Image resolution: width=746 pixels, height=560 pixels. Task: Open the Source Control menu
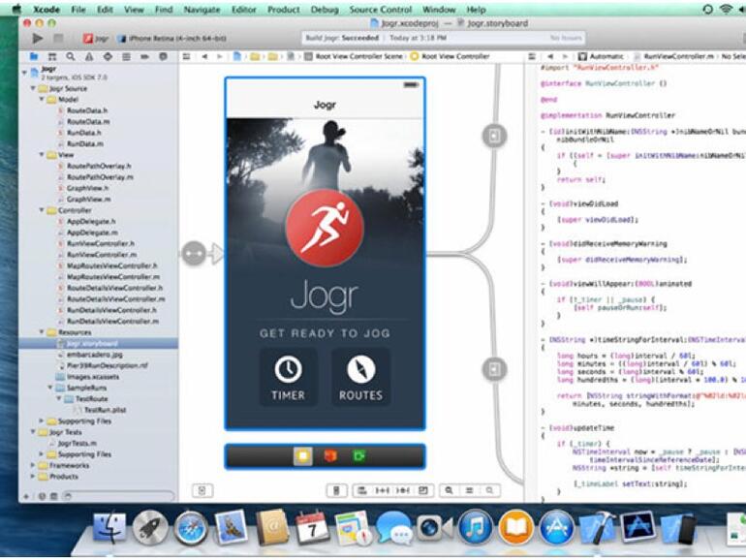[380, 9]
